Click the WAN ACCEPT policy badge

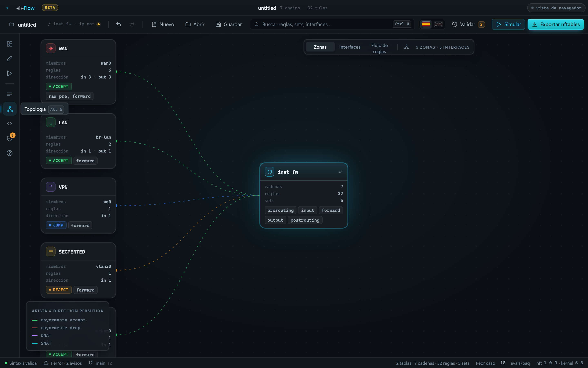tap(59, 86)
